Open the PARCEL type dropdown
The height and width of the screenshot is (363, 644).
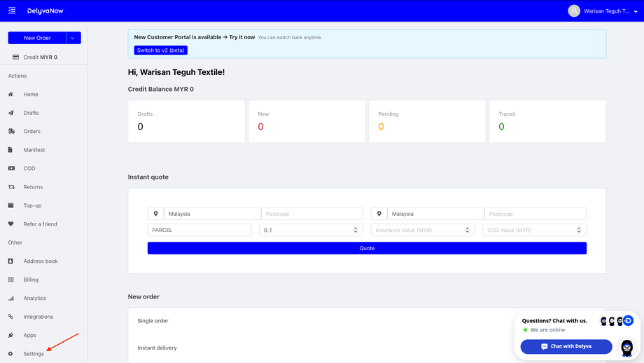coord(199,230)
